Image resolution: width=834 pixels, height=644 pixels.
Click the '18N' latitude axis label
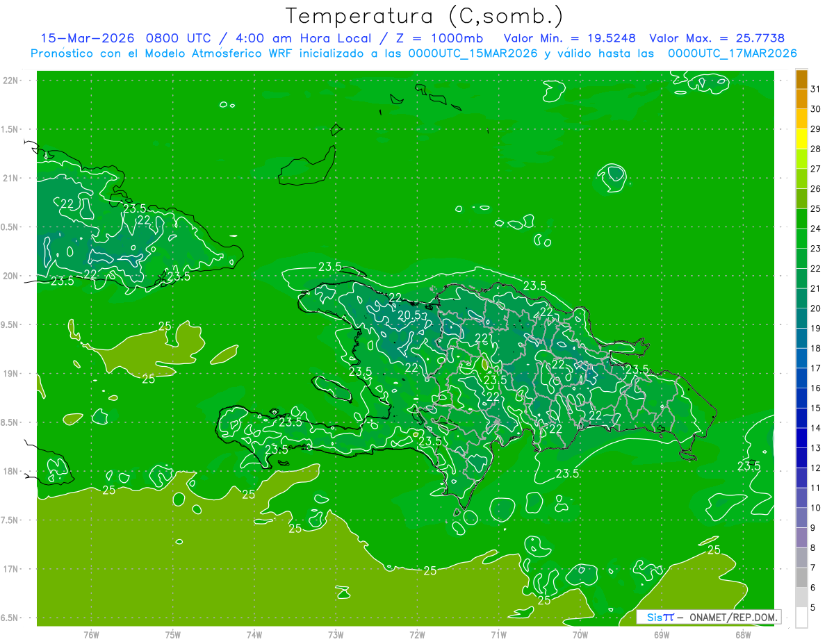(10, 472)
